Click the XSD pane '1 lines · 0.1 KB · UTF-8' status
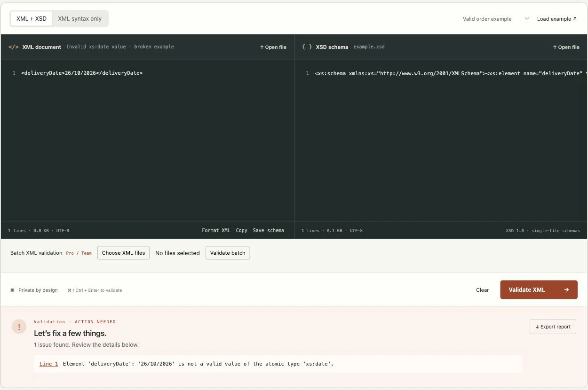The width and height of the screenshot is (588, 390). point(332,231)
